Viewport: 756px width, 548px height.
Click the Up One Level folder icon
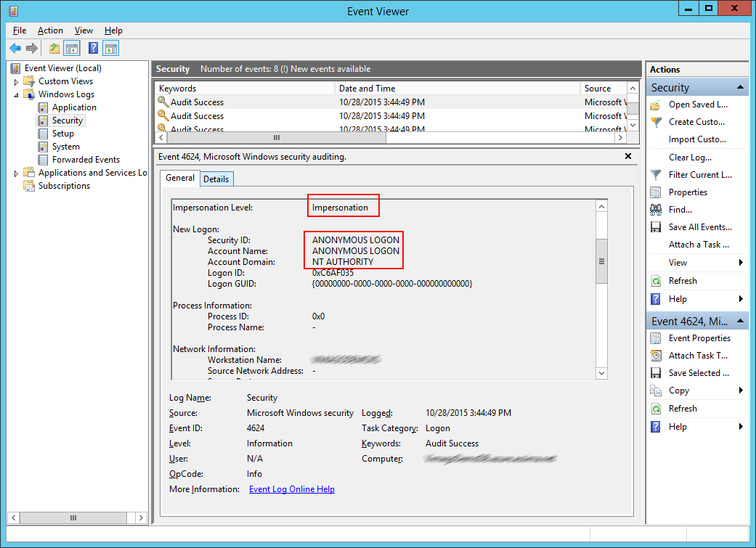pyautogui.click(x=54, y=48)
